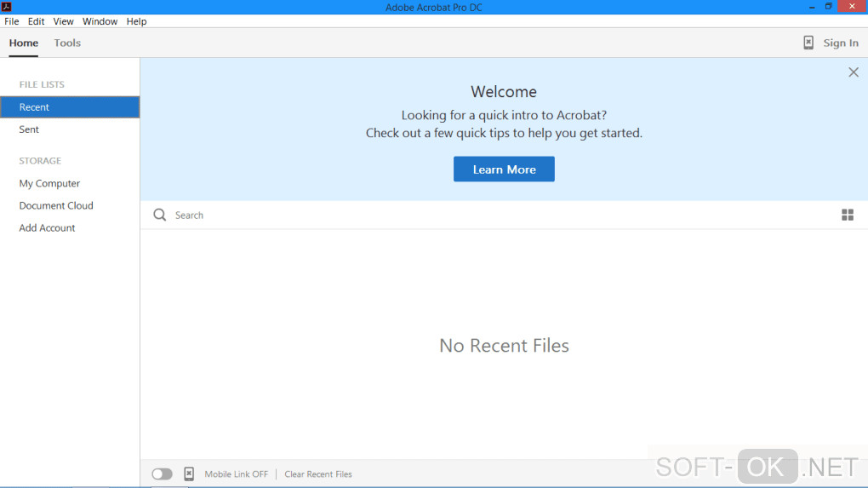The width and height of the screenshot is (868, 488).
Task: Close the Adobe Acrobat window
Action: 852,7
